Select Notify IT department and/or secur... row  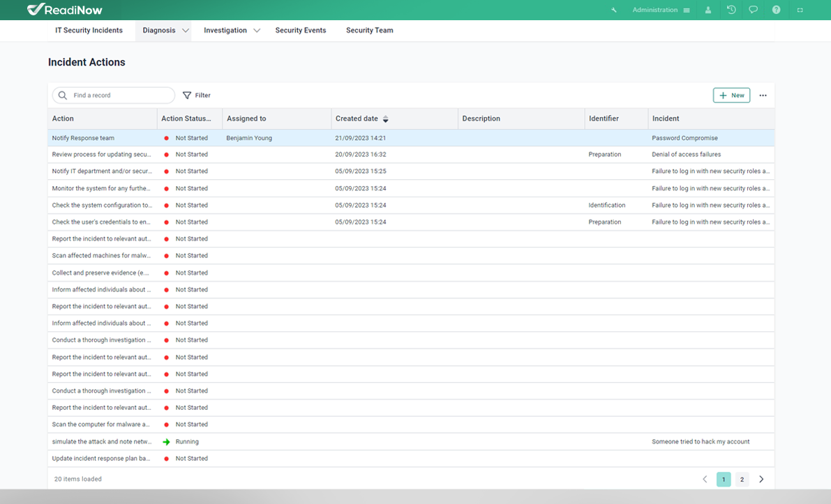point(411,171)
